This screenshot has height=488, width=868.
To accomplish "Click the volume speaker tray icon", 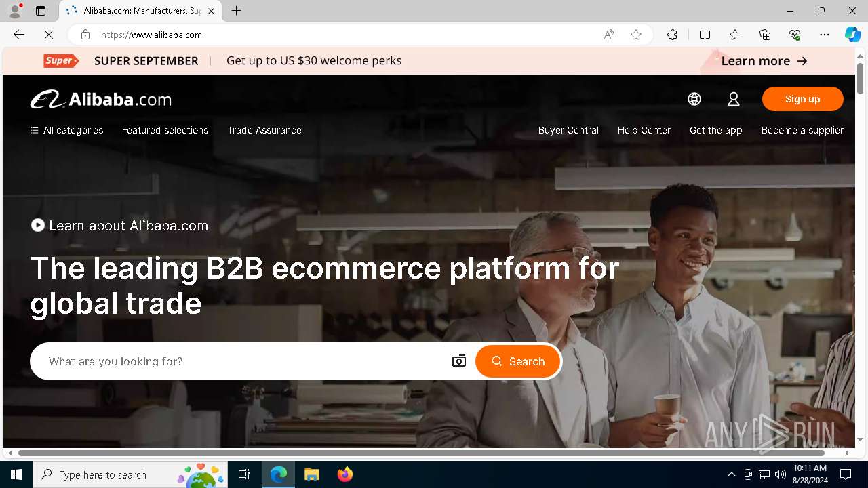I will (780, 474).
